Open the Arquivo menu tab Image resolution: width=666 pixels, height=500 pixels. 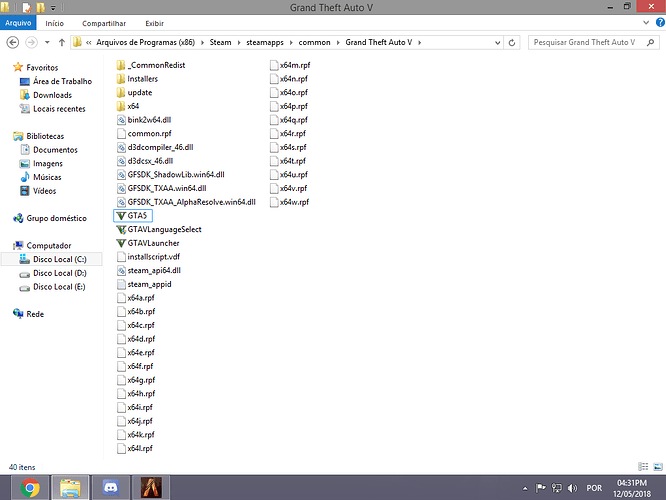tap(18, 23)
